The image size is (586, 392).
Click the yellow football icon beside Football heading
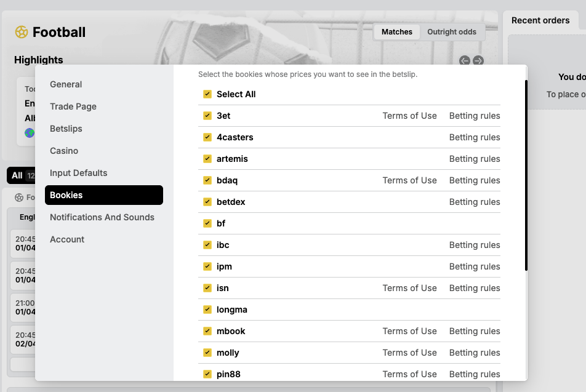coord(21,32)
